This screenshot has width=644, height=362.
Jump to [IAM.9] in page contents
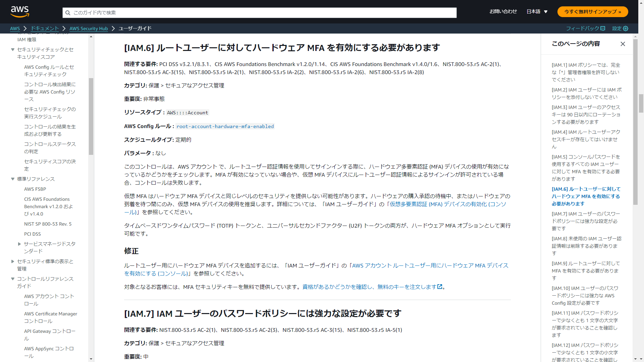pos(586,270)
